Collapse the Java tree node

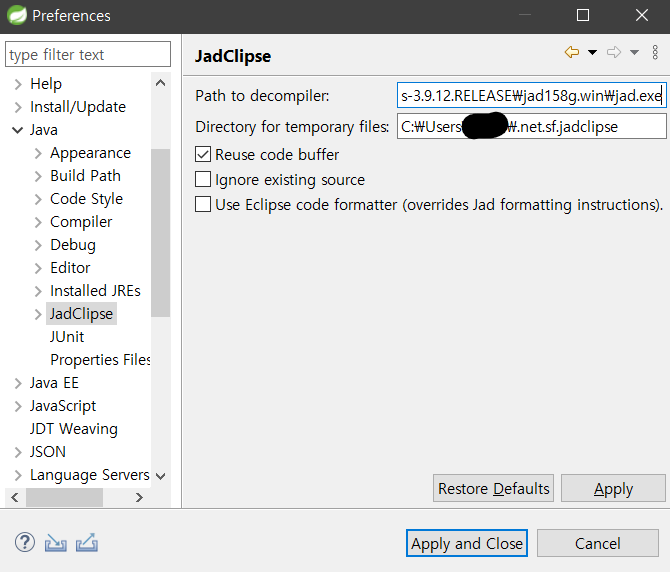coord(18,130)
